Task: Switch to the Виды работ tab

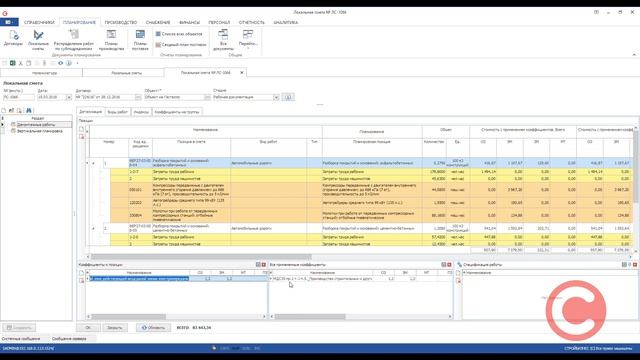Action: [118, 112]
